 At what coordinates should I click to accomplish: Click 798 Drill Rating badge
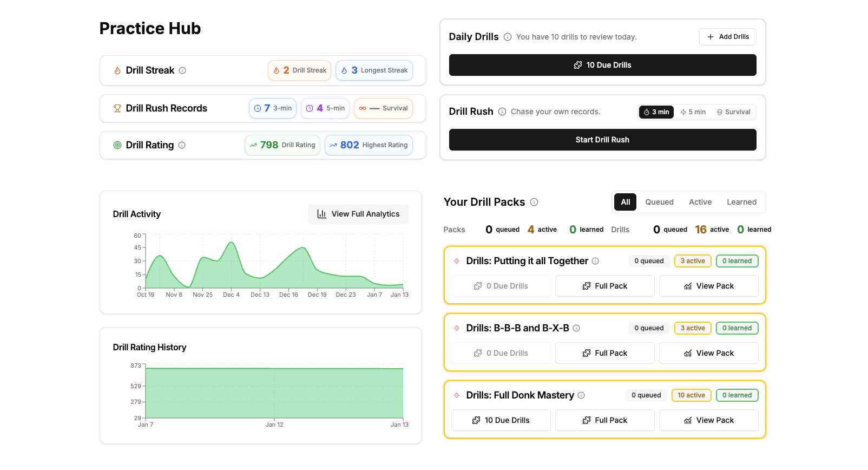(x=282, y=145)
